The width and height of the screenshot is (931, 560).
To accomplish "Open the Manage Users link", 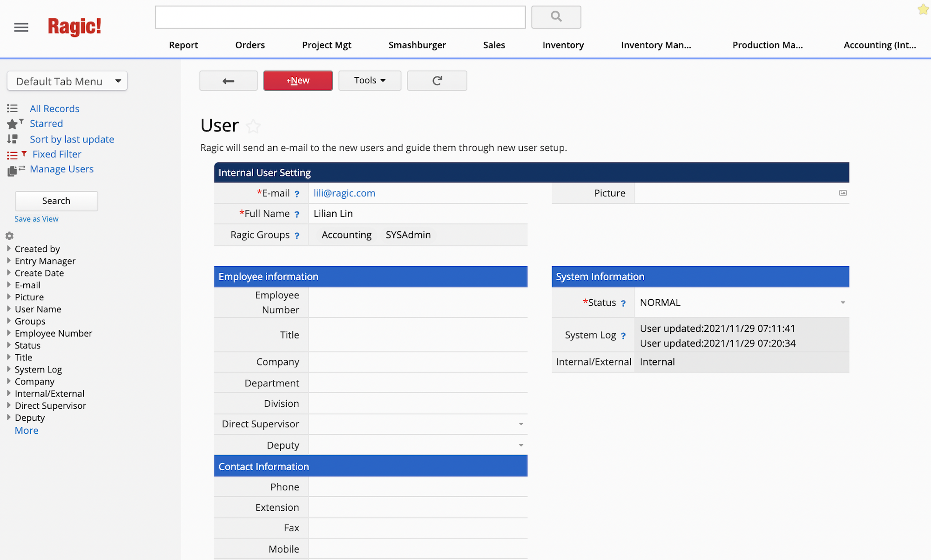I will 62,169.
